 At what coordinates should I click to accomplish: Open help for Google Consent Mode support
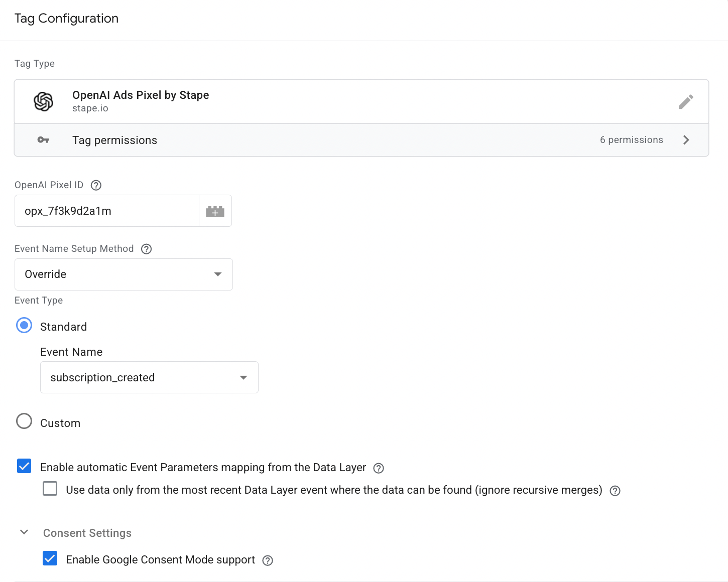pos(268,560)
